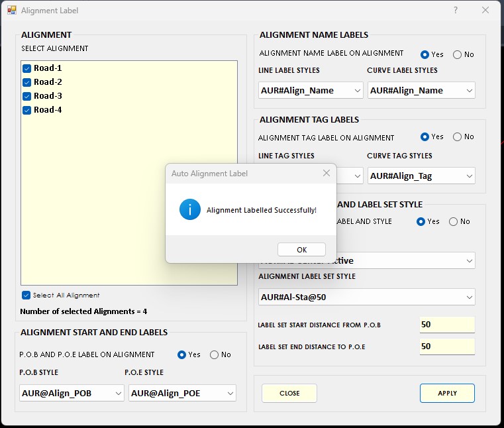The height and width of the screenshot is (428, 504).
Task: Uncheck the Road-1 alignment checkbox
Action: tap(27, 68)
